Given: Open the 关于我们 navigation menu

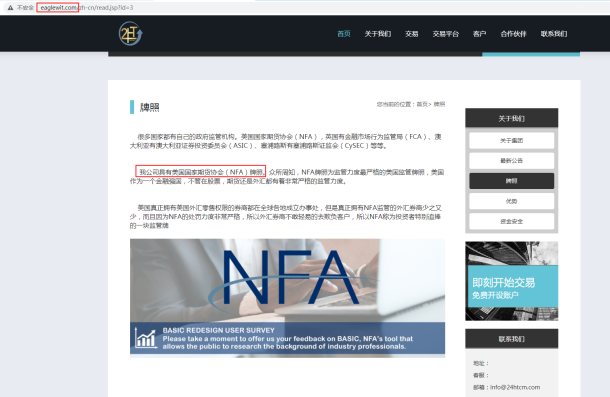Looking at the screenshot, I should pyautogui.click(x=378, y=34).
